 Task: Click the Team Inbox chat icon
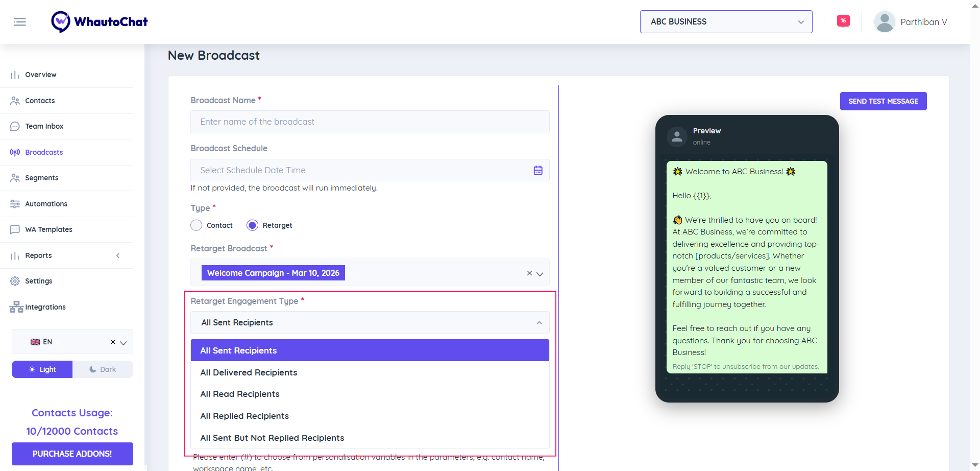15,127
